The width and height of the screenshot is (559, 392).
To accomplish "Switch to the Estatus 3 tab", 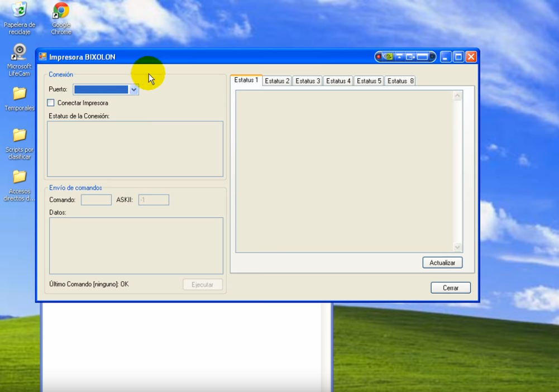I will click(x=308, y=81).
